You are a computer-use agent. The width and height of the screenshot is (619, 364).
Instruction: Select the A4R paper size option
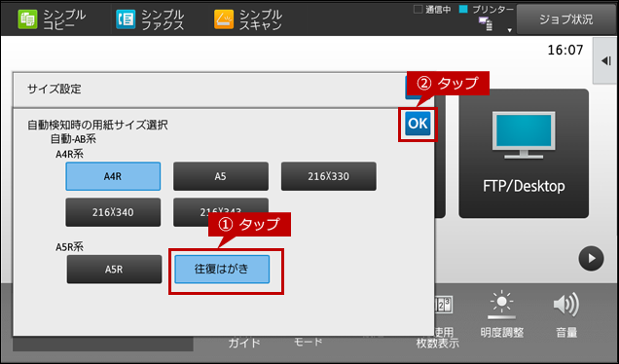tap(113, 176)
